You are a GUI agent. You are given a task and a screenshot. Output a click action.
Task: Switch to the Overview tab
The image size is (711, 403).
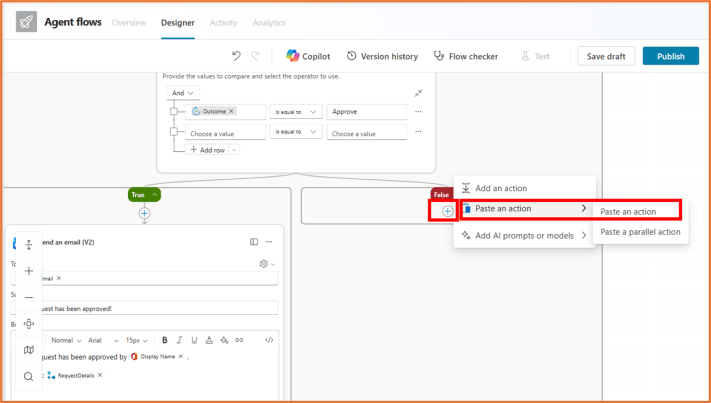(x=129, y=23)
